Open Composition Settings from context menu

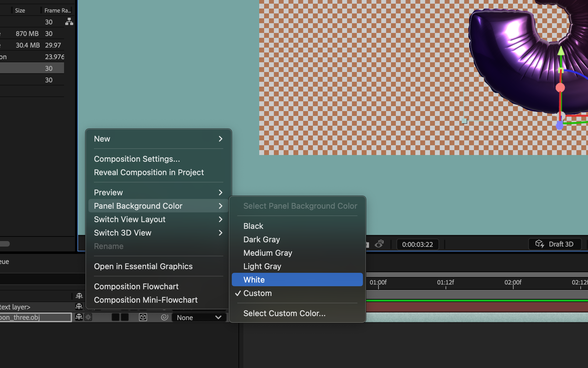[137, 159]
